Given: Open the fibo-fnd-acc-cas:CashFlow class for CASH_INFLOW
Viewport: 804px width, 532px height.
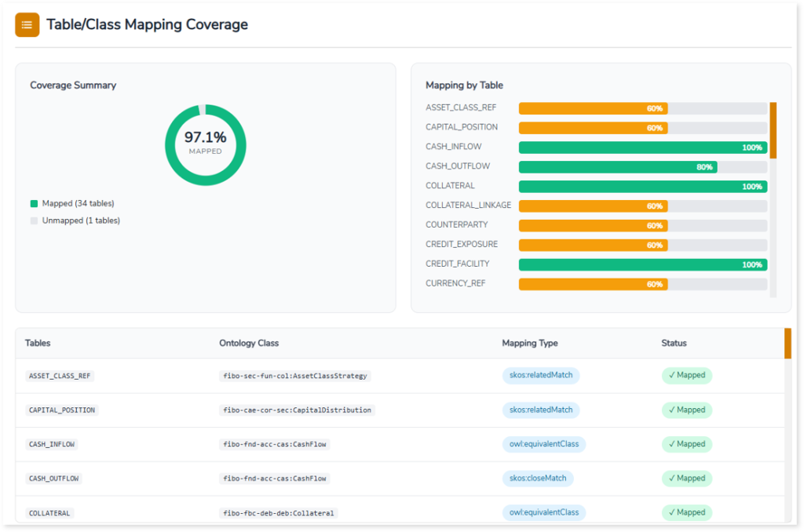Looking at the screenshot, I should coord(275,444).
